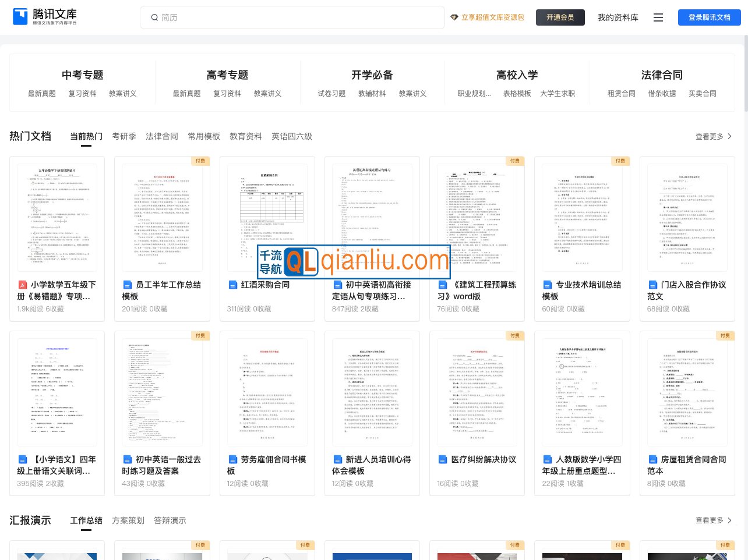Click the PDF icon on 小学数学五年级下册 document
This screenshot has width=748, height=560.
23,285
